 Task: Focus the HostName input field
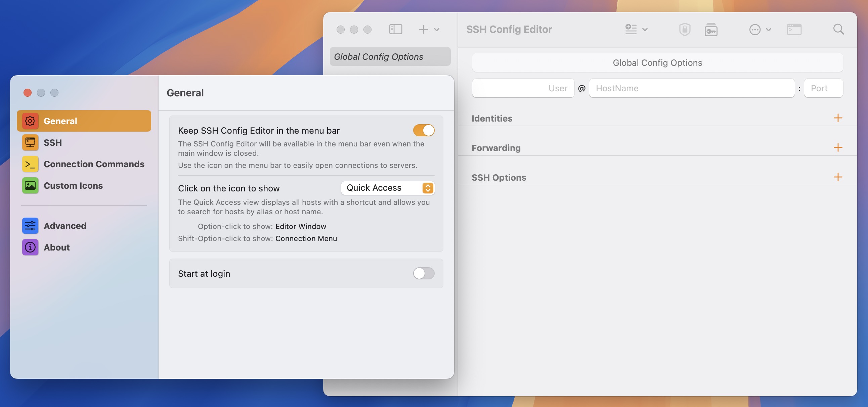pyautogui.click(x=692, y=88)
